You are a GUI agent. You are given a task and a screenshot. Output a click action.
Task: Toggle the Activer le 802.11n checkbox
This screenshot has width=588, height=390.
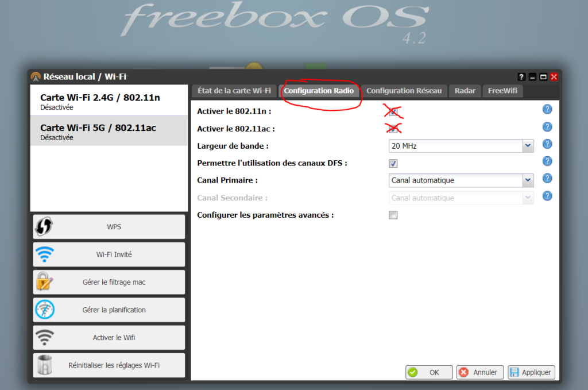[393, 111]
